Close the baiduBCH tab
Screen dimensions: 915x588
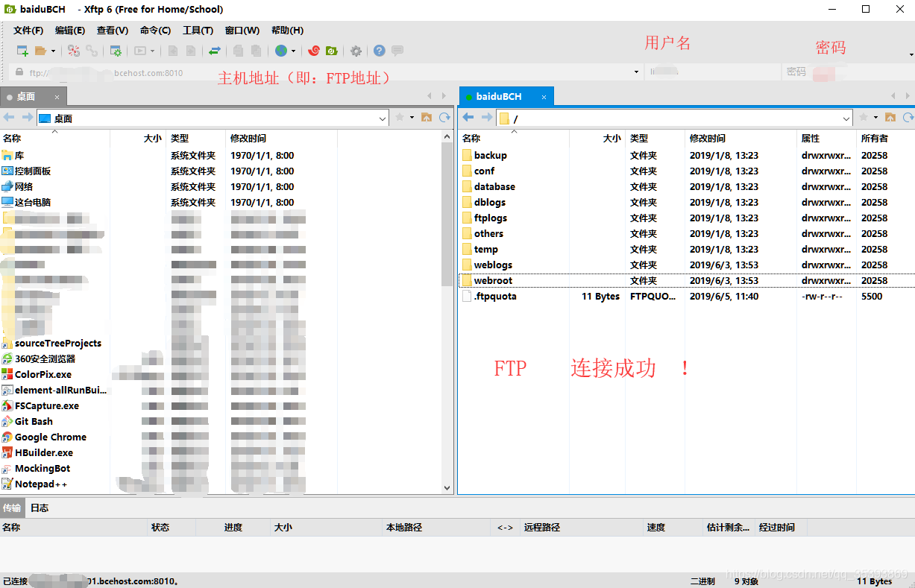tap(544, 97)
